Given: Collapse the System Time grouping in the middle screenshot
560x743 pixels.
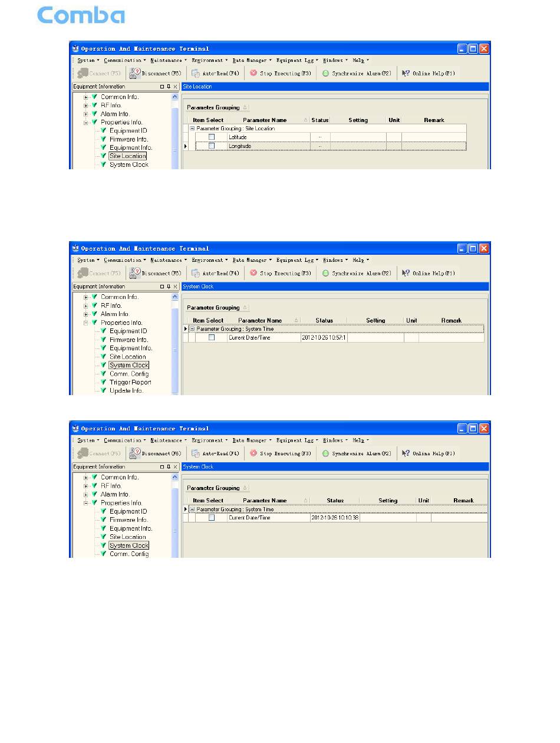Looking at the screenshot, I should point(192,329).
